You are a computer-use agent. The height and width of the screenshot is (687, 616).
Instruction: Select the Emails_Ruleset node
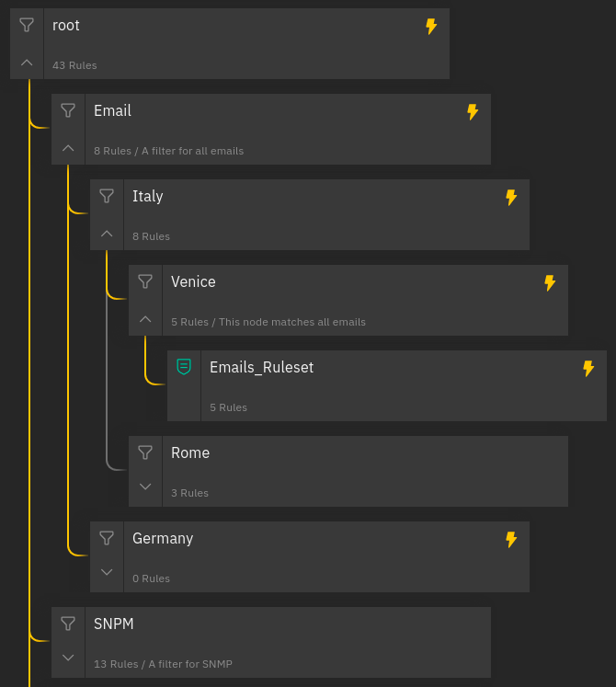(386, 385)
